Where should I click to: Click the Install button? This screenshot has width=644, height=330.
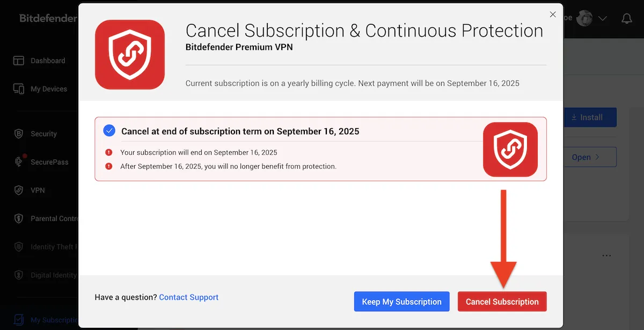click(590, 117)
